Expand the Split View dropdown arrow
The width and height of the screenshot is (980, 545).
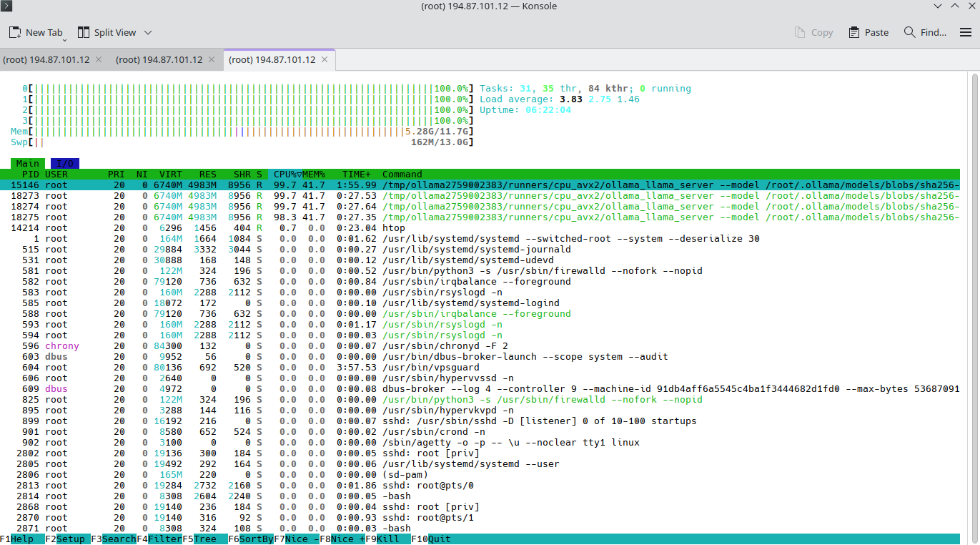point(148,32)
